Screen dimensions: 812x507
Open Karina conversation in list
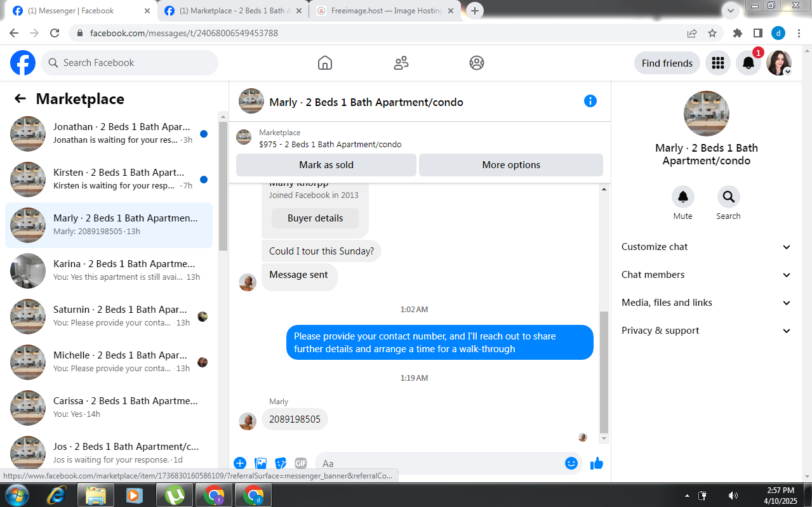tap(109, 271)
